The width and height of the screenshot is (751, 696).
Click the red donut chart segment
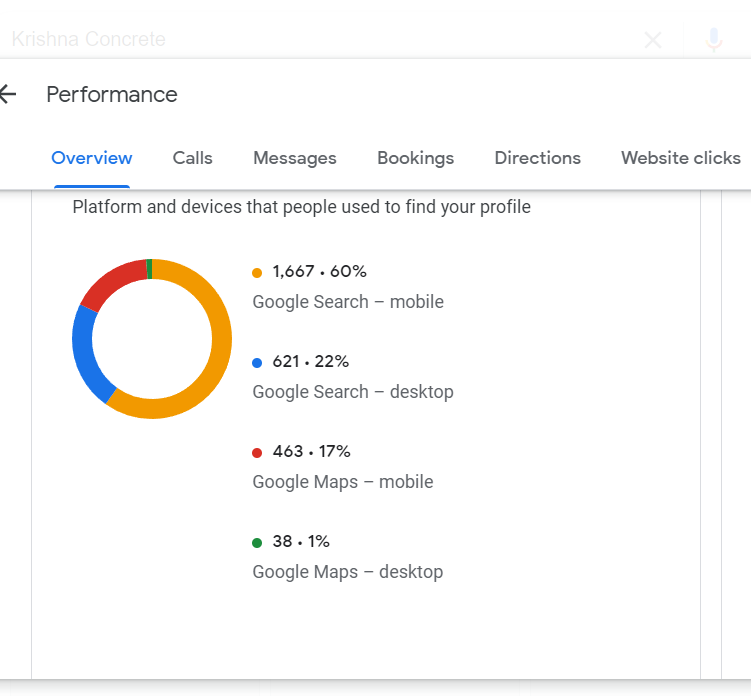114,280
